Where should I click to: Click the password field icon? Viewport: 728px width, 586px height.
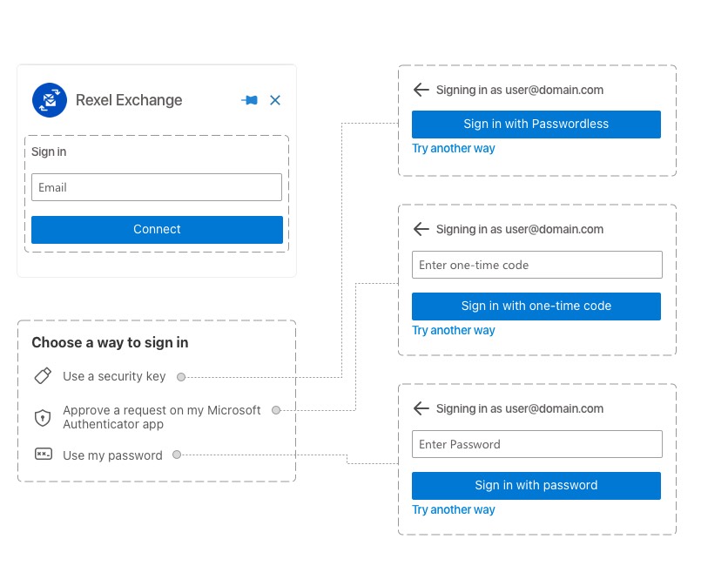point(44,454)
